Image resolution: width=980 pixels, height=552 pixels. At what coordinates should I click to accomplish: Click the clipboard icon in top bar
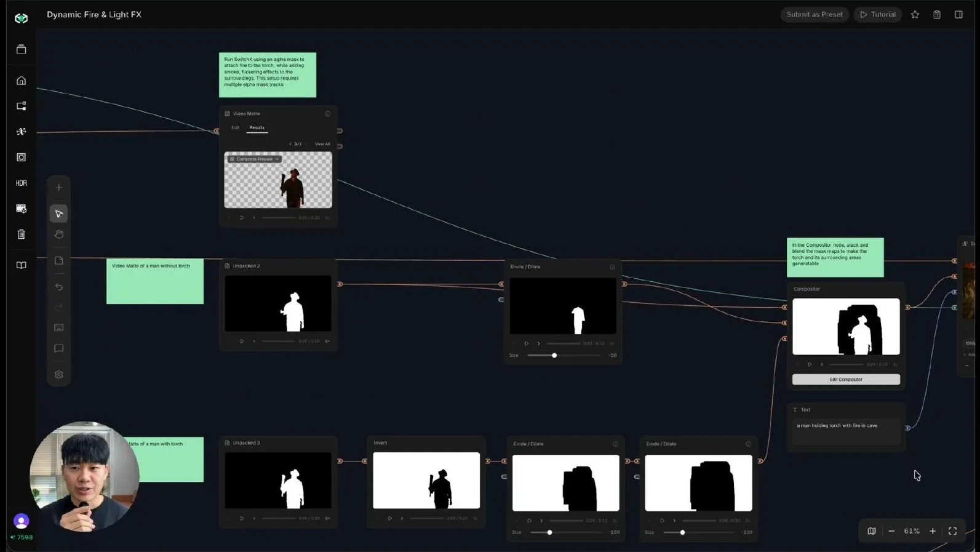click(x=937, y=15)
